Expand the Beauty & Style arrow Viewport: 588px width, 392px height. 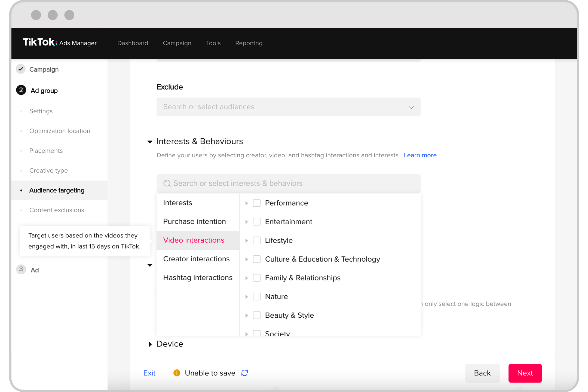point(246,316)
